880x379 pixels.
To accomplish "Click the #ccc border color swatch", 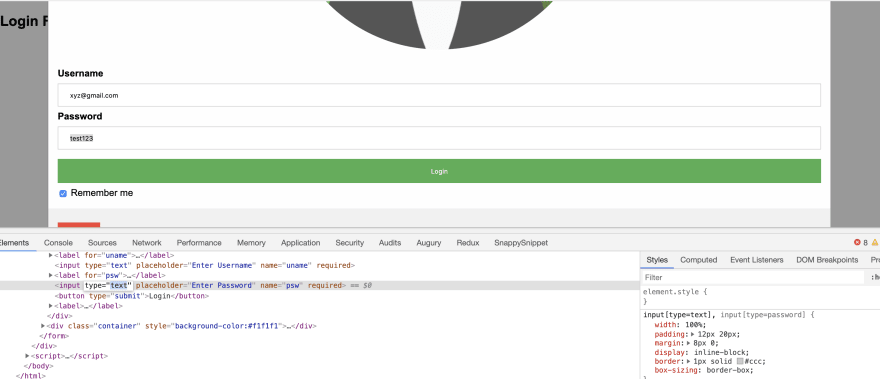I will [x=740, y=361].
